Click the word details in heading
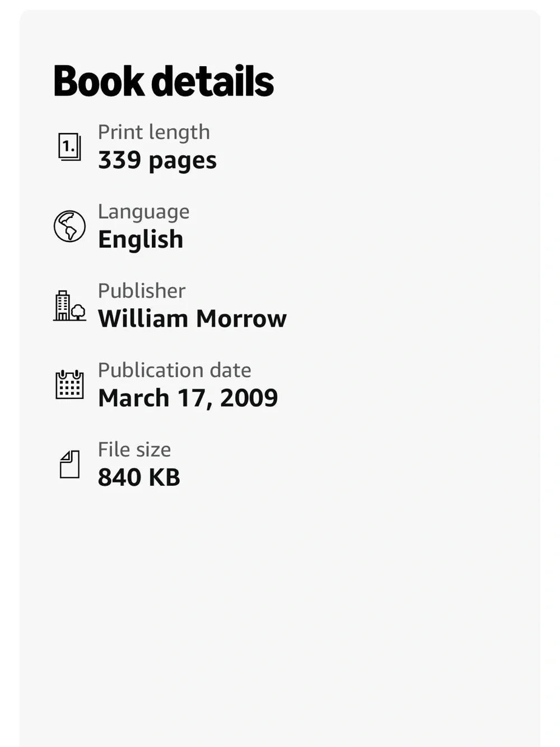The width and height of the screenshot is (560, 747). [213, 81]
